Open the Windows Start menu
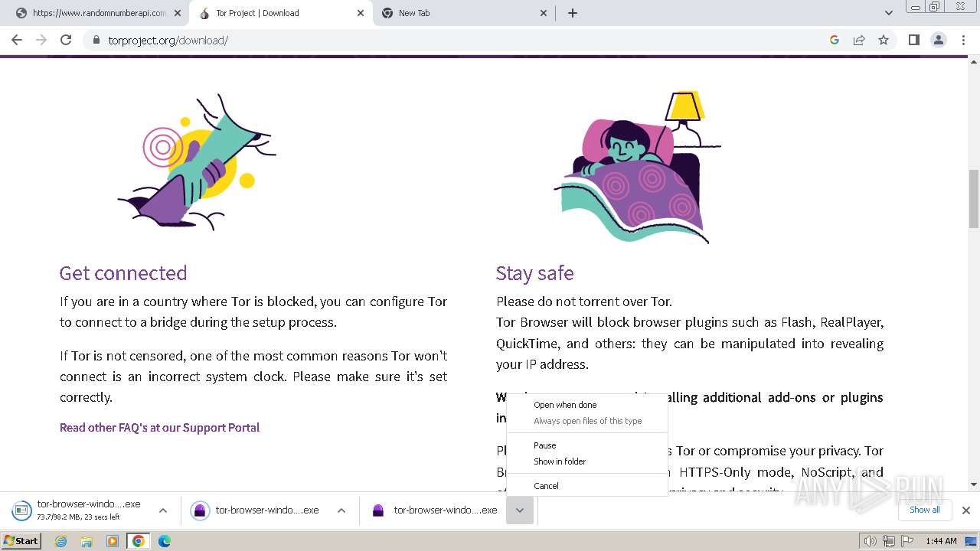 click(x=21, y=541)
